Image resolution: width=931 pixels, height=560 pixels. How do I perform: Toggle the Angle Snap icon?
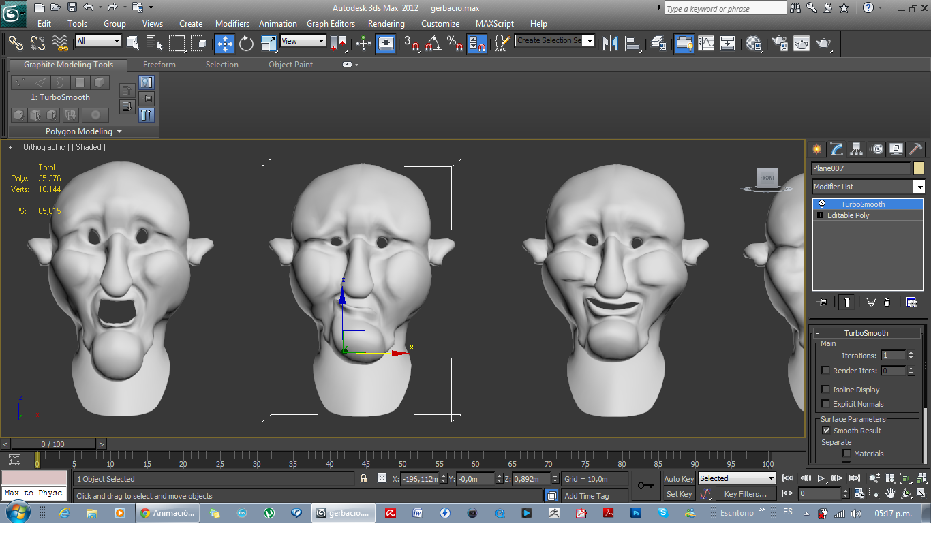[432, 44]
